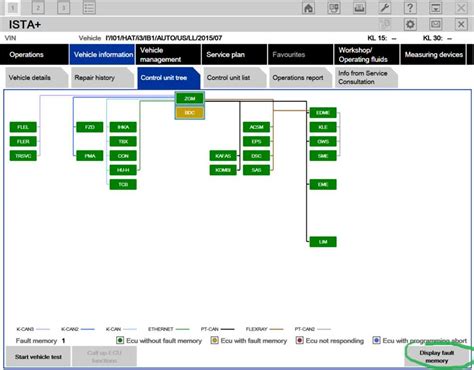The width and height of the screenshot is (474, 370).
Task: Click the Call up ECU functions button
Action: [x=104, y=357]
